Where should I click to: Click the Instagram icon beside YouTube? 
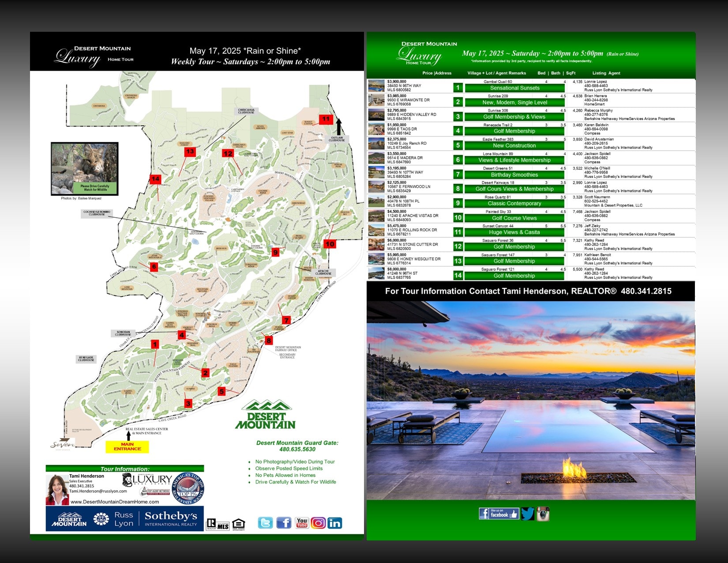coord(318,523)
